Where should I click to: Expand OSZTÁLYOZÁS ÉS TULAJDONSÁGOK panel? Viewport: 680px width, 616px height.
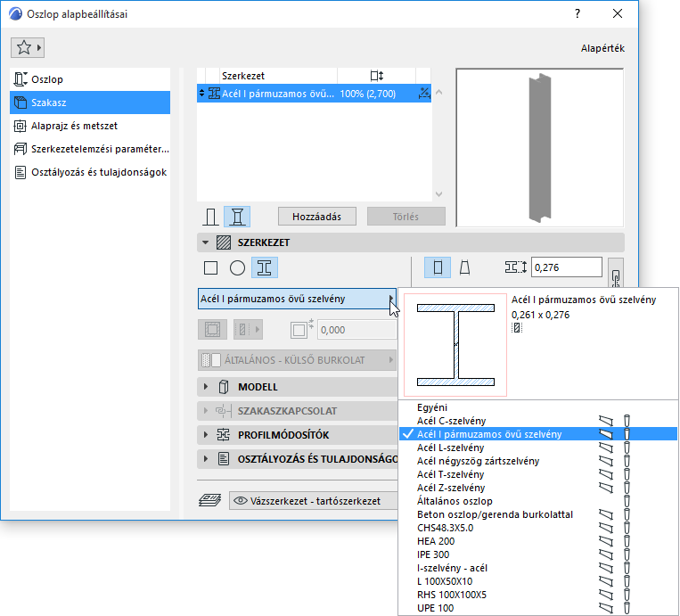coord(206,459)
